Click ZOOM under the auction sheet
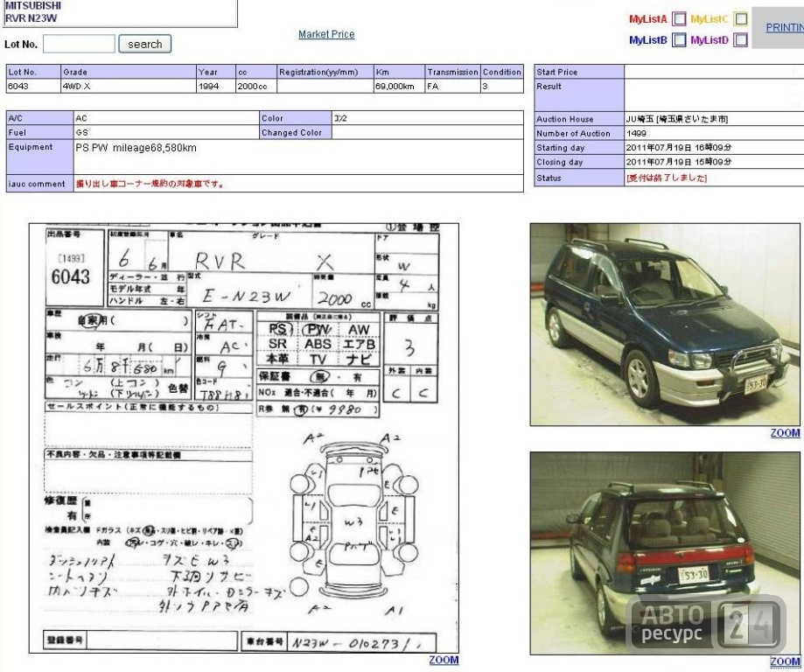This screenshot has width=804, height=672. click(x=444, y=661)
